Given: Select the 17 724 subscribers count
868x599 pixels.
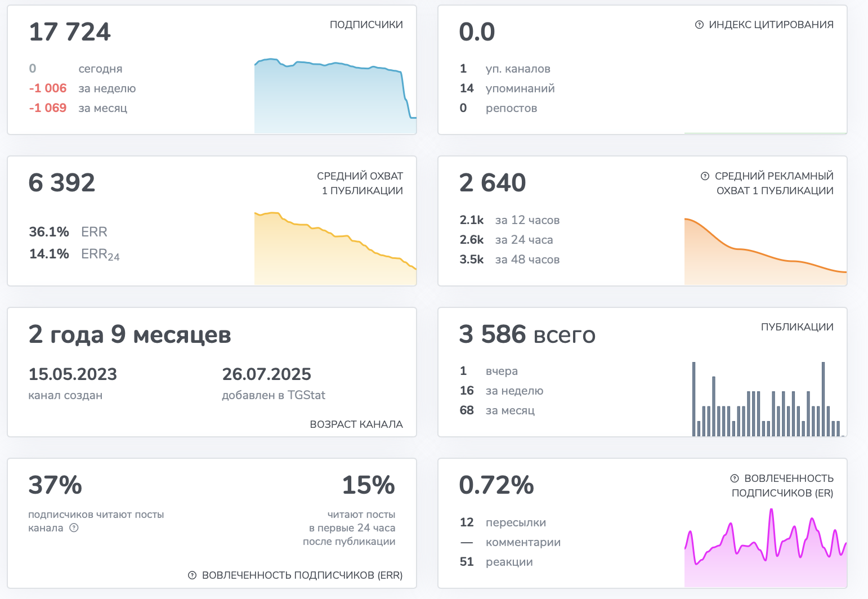Looking at the screenshot, I should [x=70, y=32].
